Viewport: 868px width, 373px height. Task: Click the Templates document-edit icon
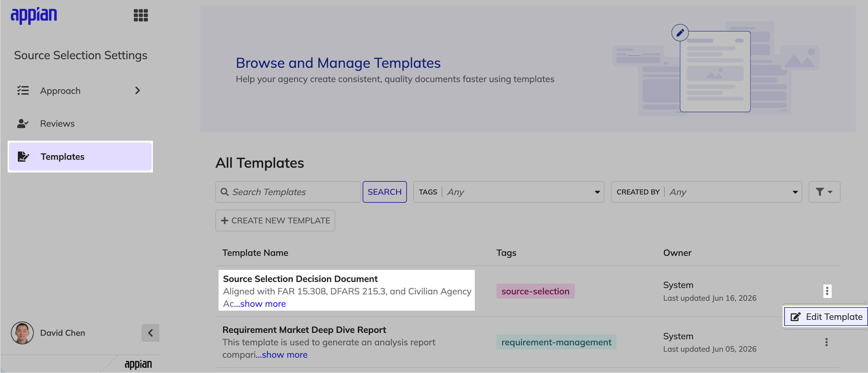tap(23, 157)
